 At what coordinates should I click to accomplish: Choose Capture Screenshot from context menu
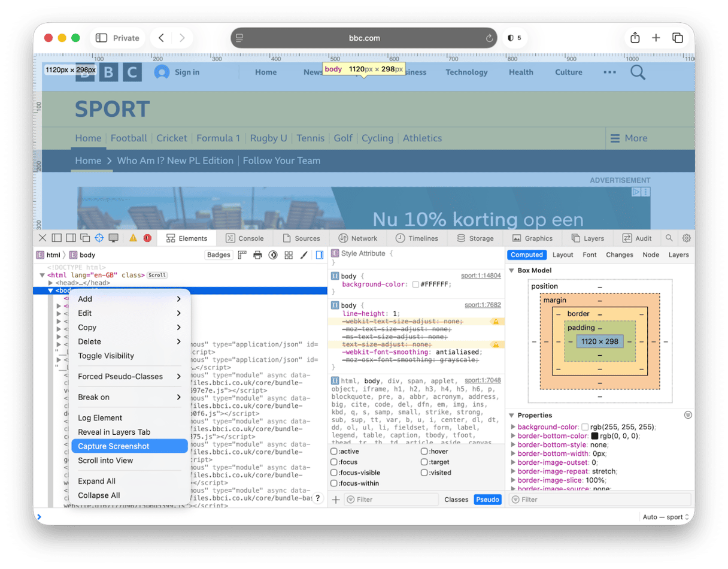pyautogui.click(x=129, y=446)
